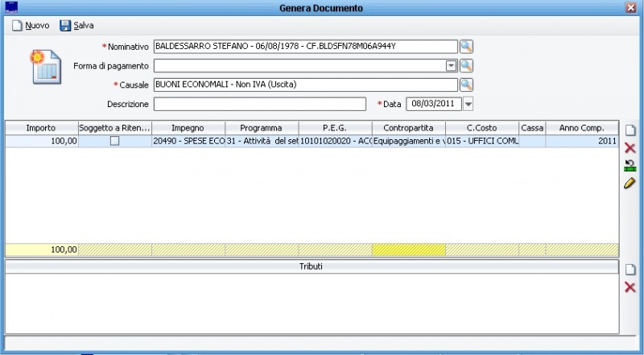Close the Genera Documento window
Image resolution: width=644 pixels, height=355 pixels.
[631, 7]
